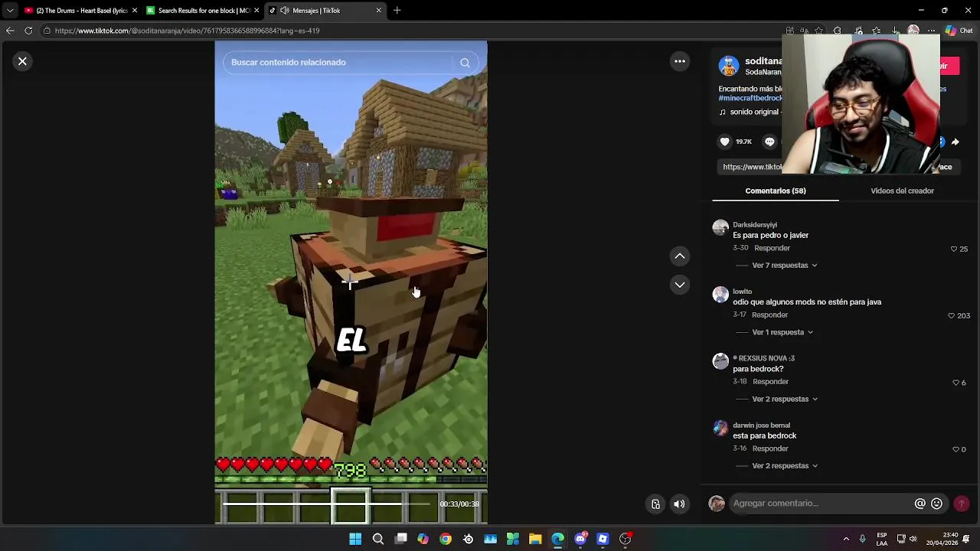Select the Mensajes | TikTok browser tab
Screen dimensions: 980x551
point(325,11)
